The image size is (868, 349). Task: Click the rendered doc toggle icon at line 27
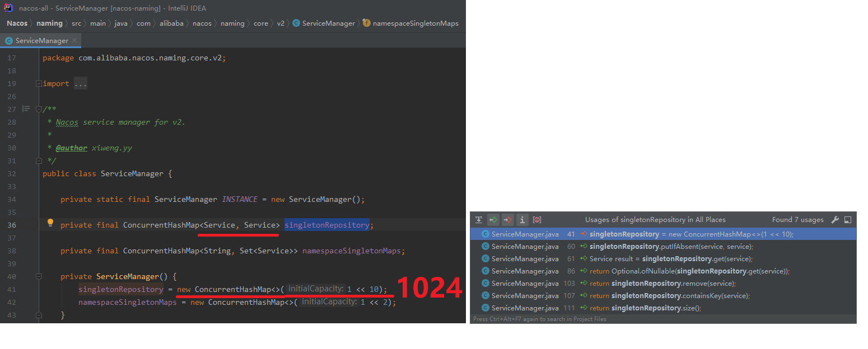tap(26, 109)
